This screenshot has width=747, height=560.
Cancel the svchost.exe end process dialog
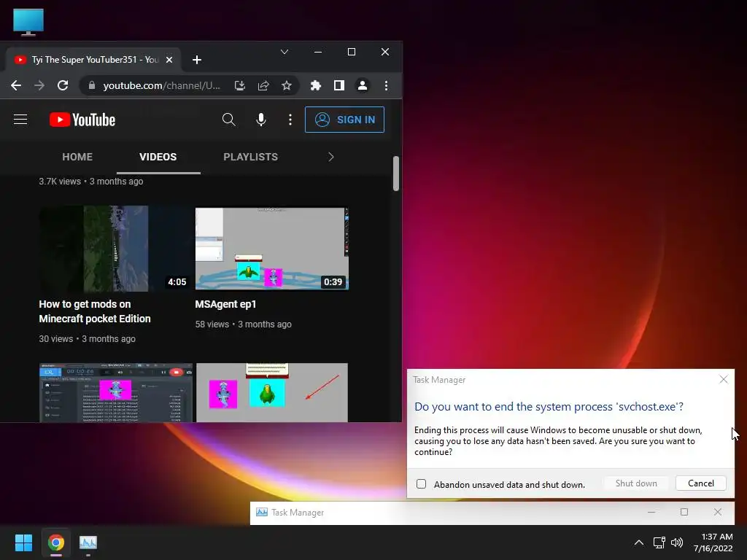[701, 483]
